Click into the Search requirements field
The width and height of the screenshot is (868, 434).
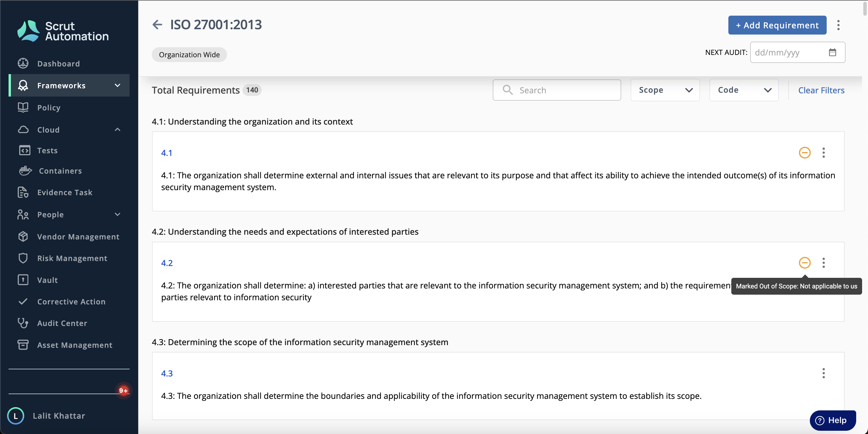(x=557, y=90)
